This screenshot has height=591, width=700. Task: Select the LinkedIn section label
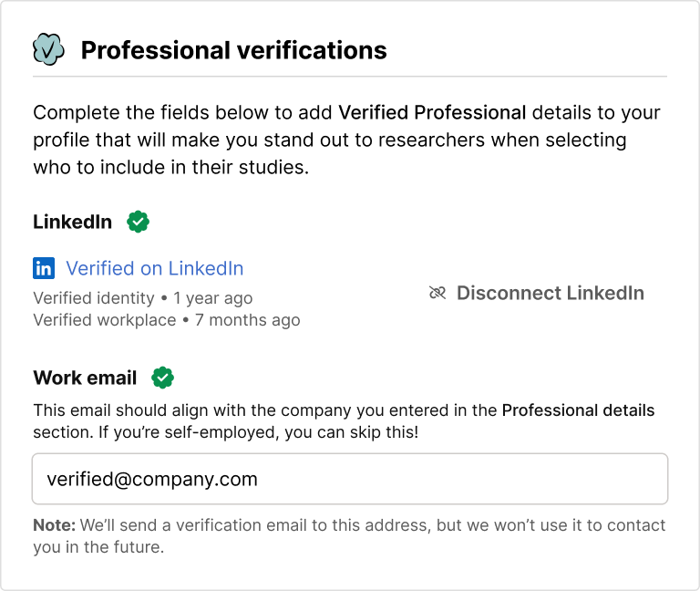pos(73,222)
